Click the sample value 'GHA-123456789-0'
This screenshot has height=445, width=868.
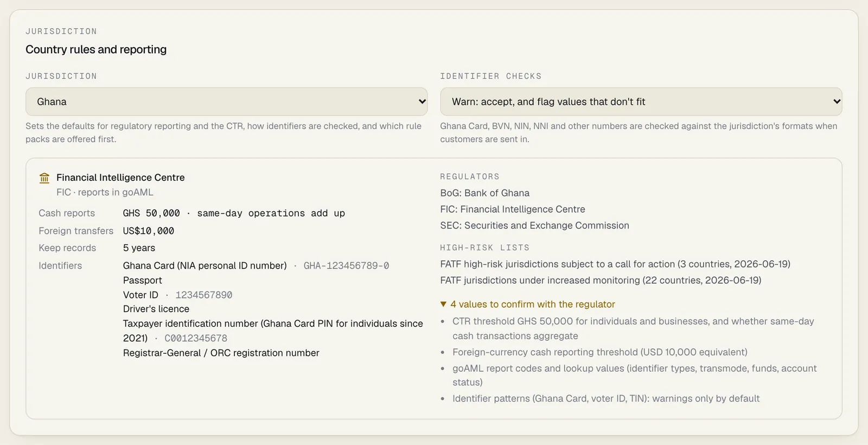(x=346, y=265)
